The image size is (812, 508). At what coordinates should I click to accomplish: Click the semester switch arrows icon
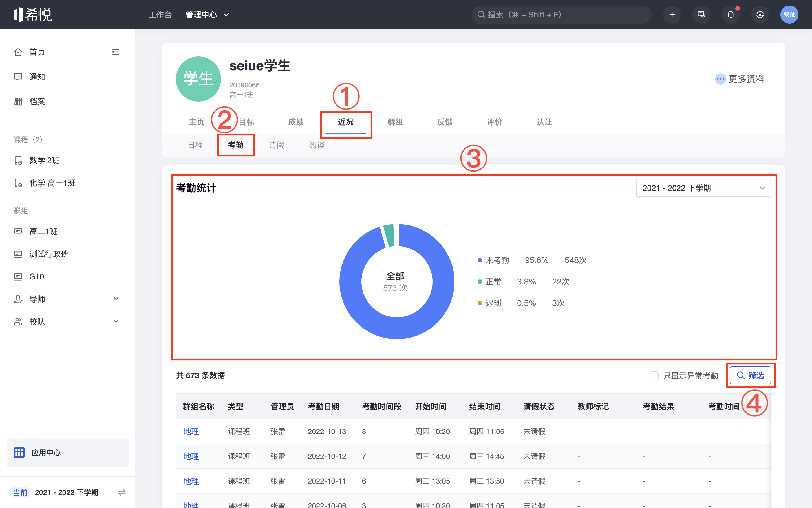click(x=122, y=492)
